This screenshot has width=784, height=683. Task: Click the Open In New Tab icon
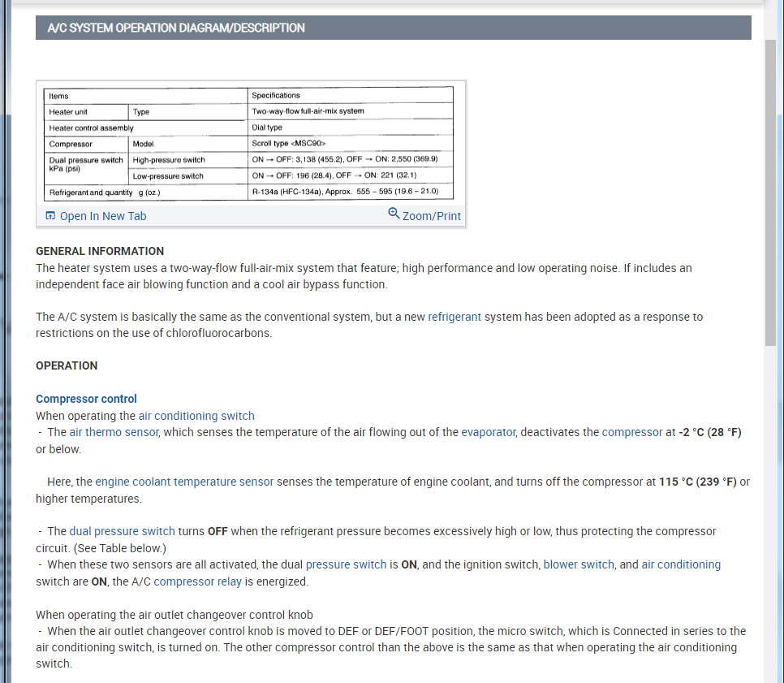pos(50,216)
